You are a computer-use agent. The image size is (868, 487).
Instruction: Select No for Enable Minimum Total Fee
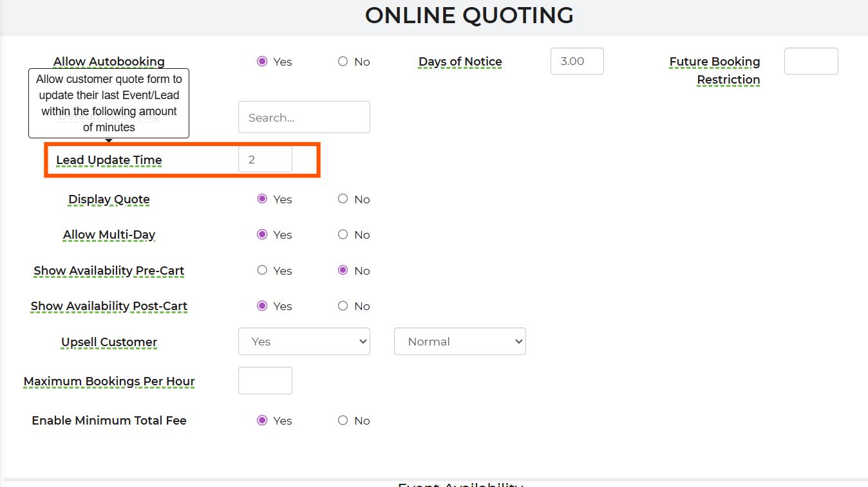(343, 421)
